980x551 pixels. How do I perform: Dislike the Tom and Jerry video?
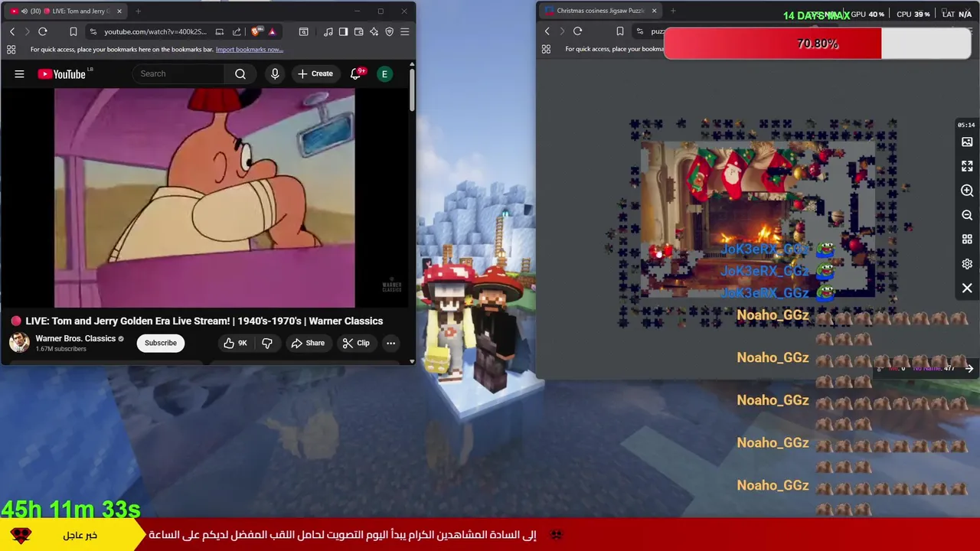tap(267, 343)
